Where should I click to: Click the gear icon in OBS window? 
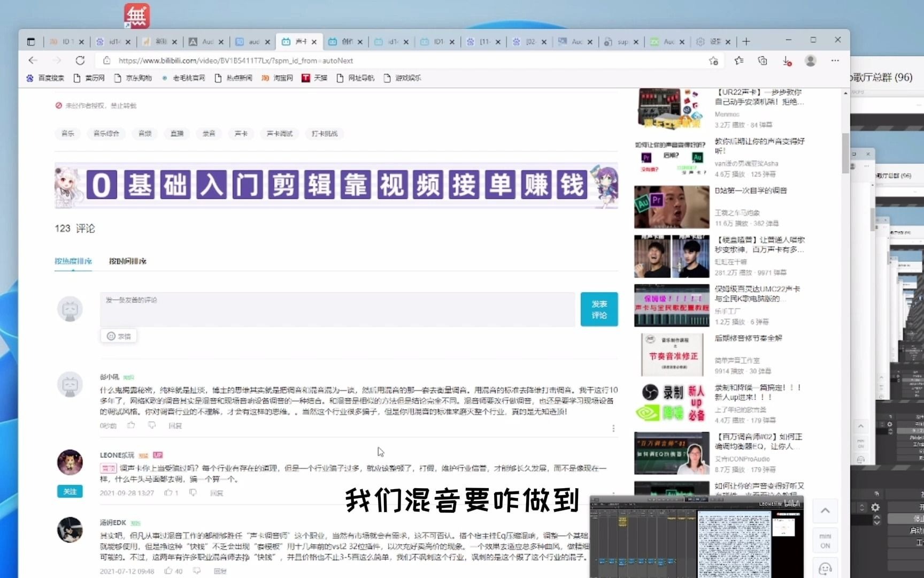(x=875, y=507)
